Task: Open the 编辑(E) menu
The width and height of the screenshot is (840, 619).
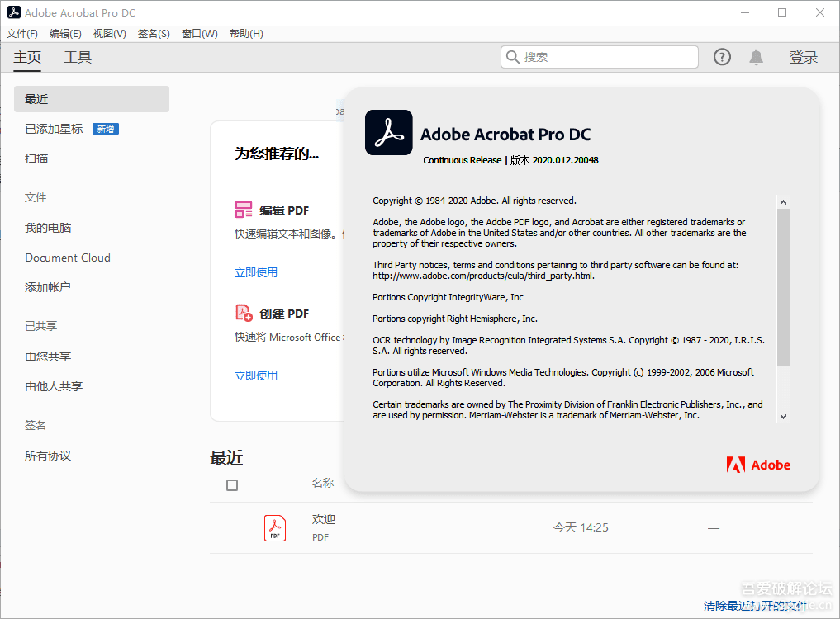Action: 65,34
